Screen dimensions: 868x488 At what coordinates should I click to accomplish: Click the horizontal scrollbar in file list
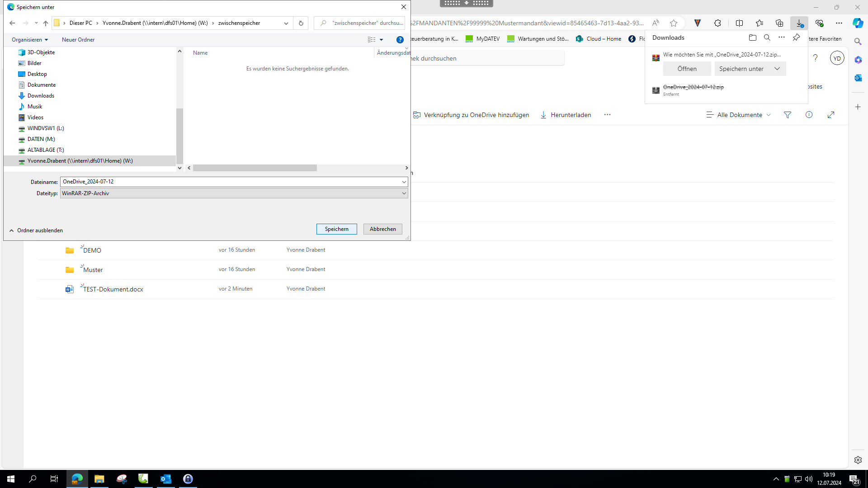[255, 168]
